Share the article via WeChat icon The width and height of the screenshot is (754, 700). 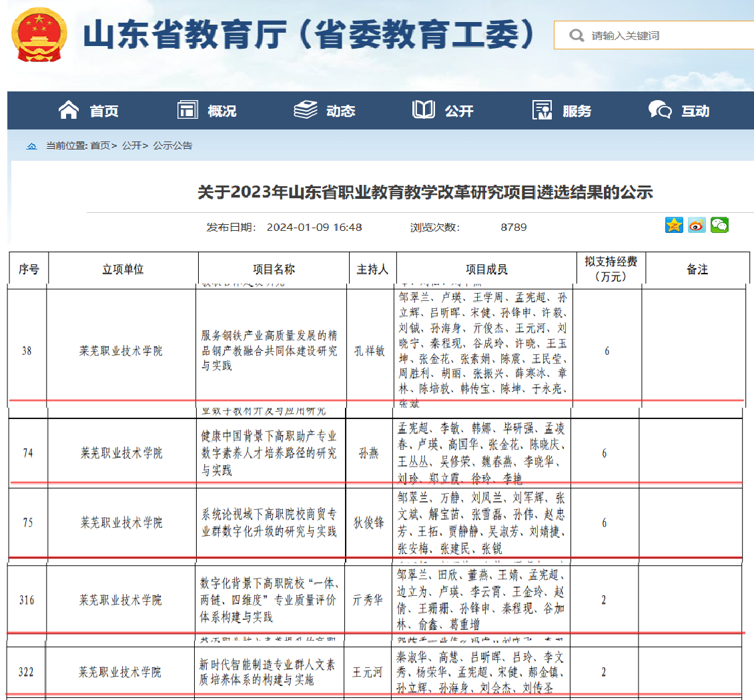[719, 226]
